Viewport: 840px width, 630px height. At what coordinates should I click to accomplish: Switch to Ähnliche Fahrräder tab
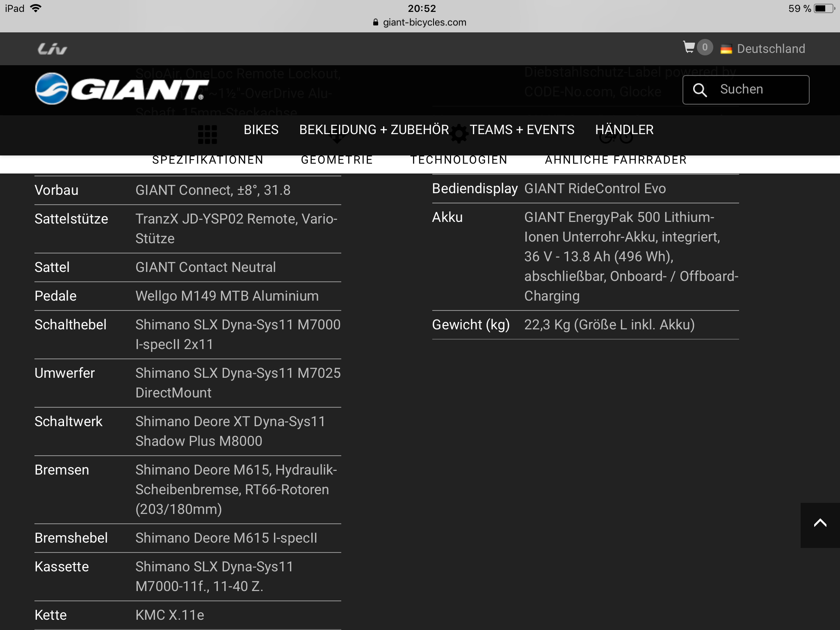(615, 160)
